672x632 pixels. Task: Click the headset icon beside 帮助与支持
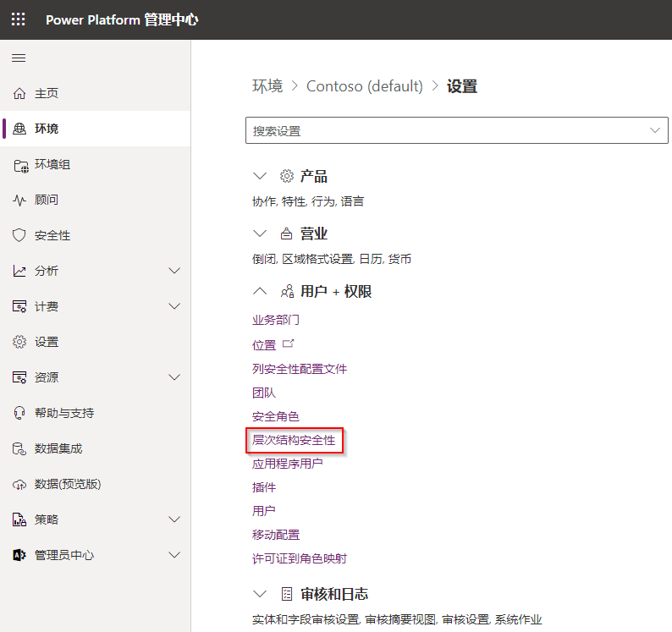19,413
